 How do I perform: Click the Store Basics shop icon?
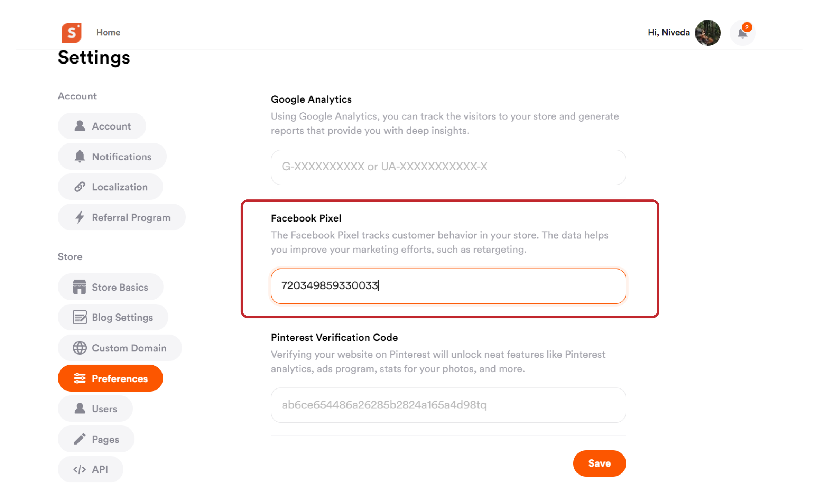(79, 287)
